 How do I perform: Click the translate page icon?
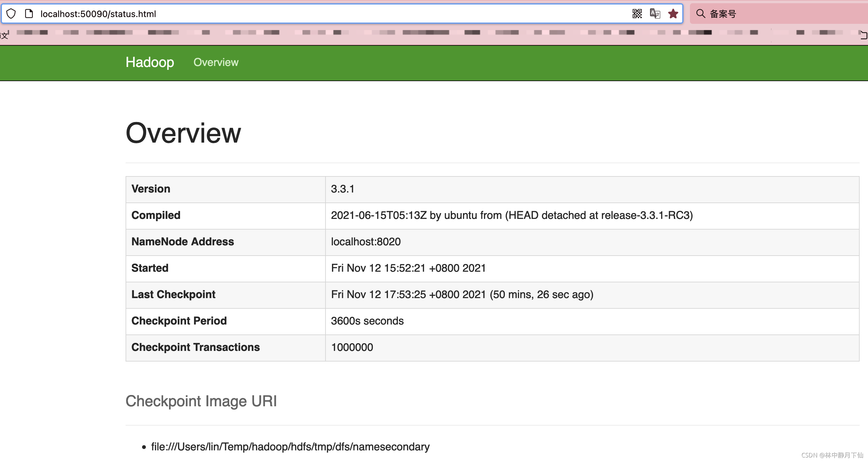655,14
